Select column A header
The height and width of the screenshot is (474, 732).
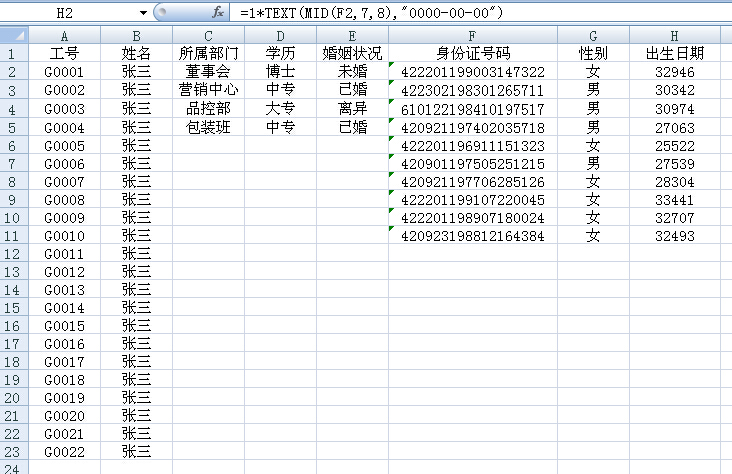[x=64, y=36]
